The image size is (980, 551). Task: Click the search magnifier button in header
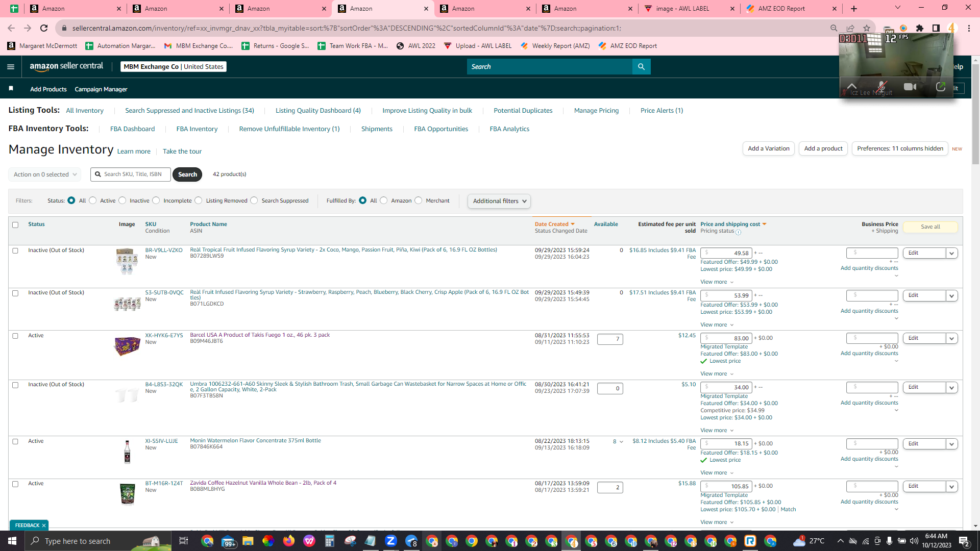tap(641, 67)
